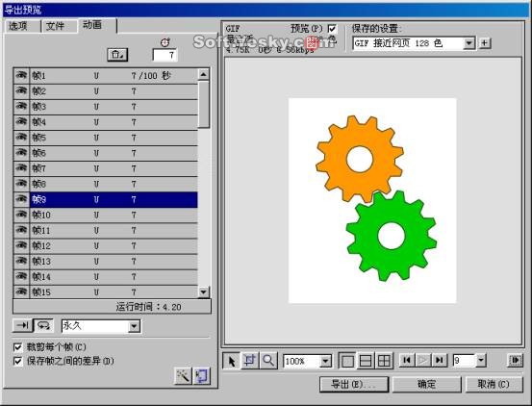The image size is (532, 406).
Task: Click the 取消(C) button
Action: click(494, 384)
